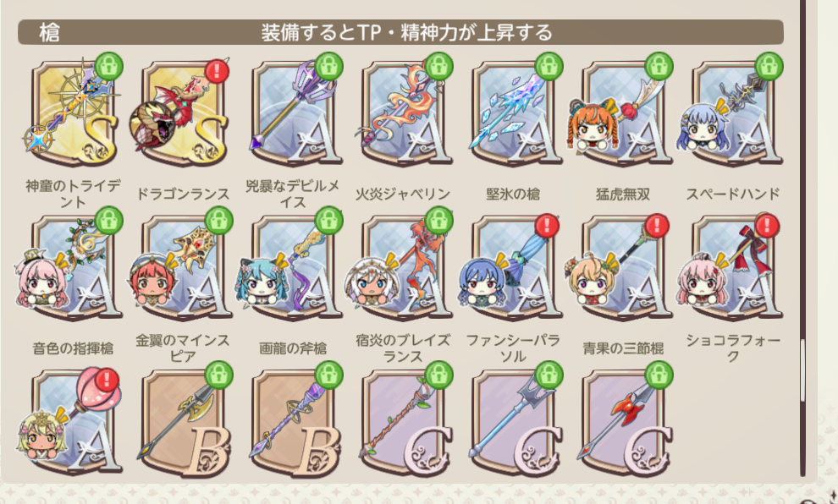Screen dimensions: 838x504
Task: Pick the 火炎ジャベリン weapon
Action: click(404, 112)
